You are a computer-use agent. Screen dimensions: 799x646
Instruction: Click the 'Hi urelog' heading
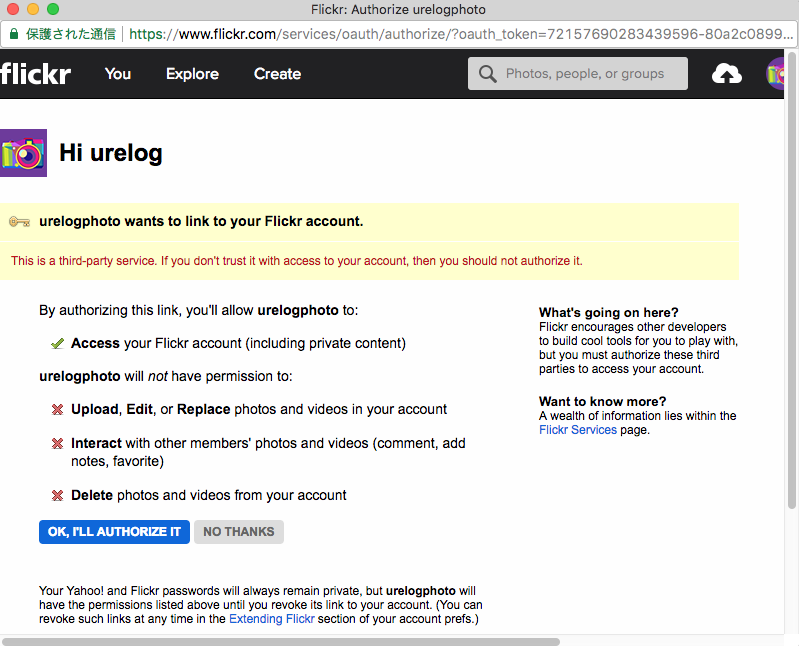click(x=111, y=153)
